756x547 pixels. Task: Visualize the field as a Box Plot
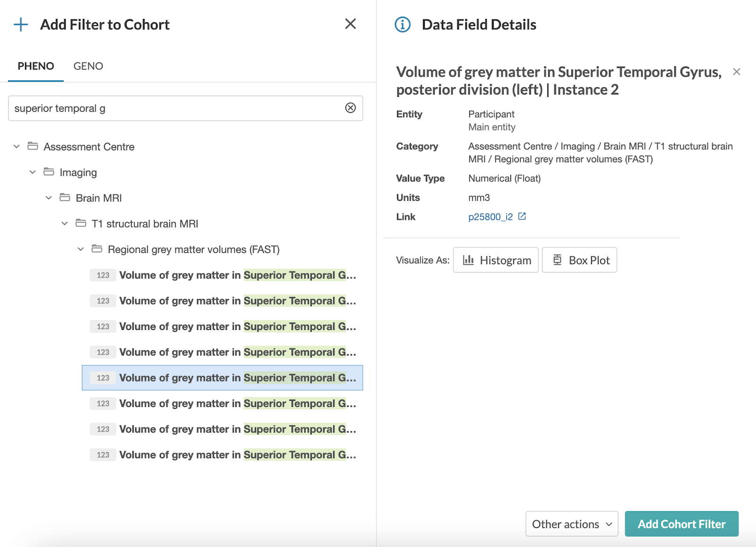[579, 260]
